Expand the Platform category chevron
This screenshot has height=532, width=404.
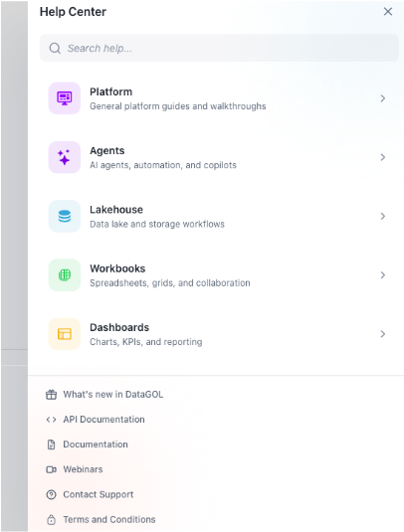point(383,98)
